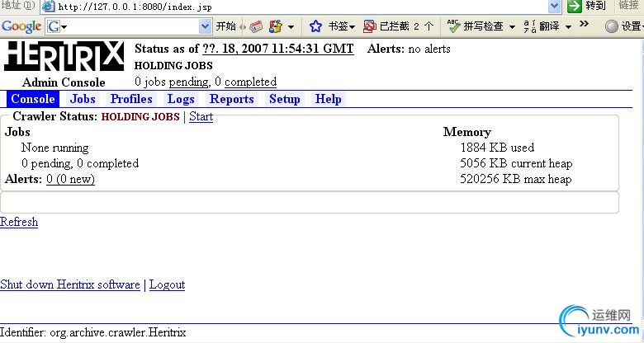Expand the 拼写检查 dropdown arrow
644x343 pixels.
512,27
